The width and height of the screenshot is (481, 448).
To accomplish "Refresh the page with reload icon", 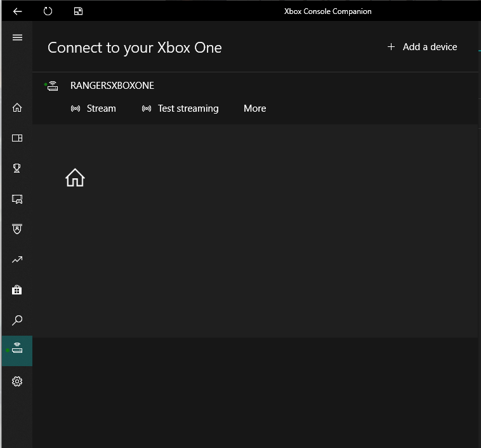I will pyautogui.click(x=48, y=11).
